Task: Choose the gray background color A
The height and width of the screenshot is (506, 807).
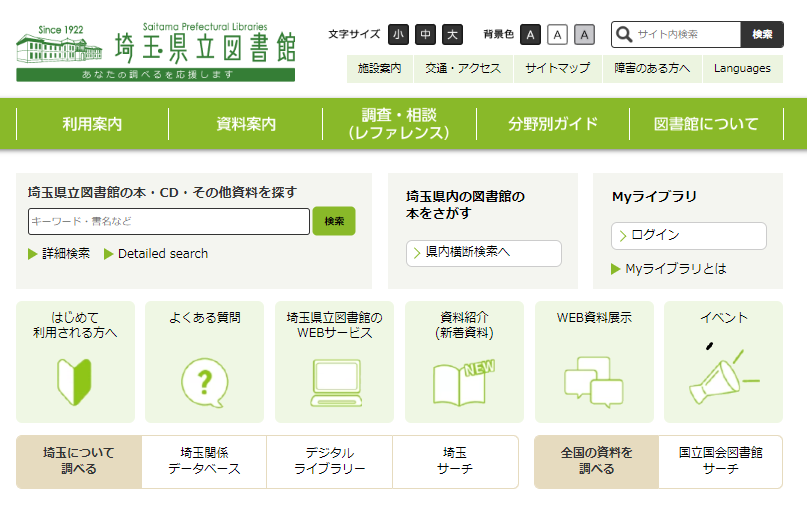Action: [584, 34]
